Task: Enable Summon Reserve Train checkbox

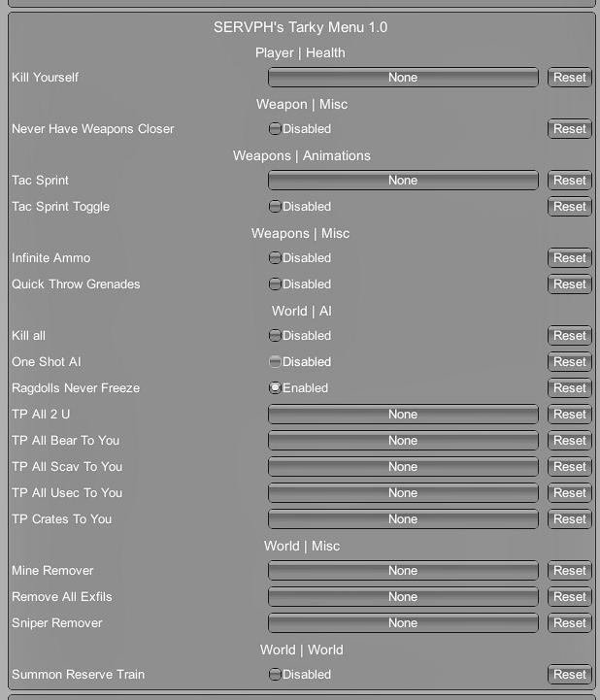Action: [276, 675]
